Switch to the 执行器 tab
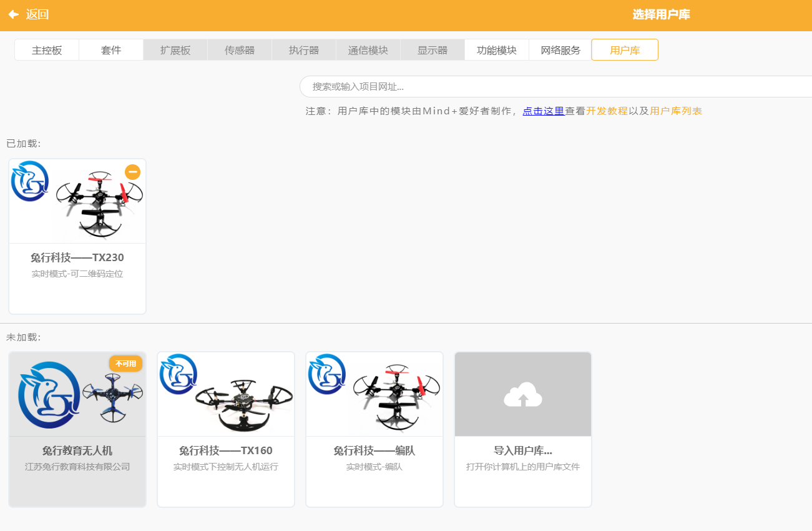The width and height of the screenshot is (812, 531). tap(304, 50)
